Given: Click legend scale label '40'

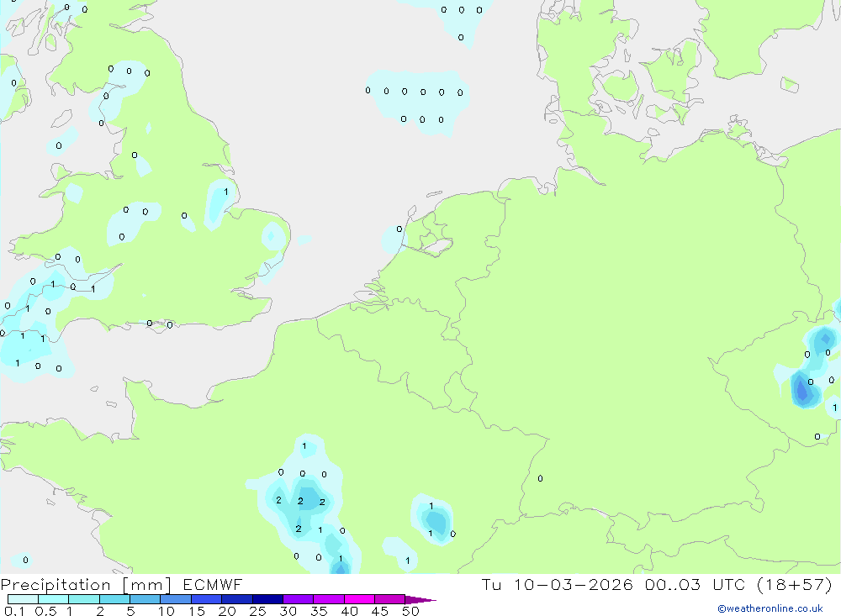Looking at the screenshot, I should 350,611.
